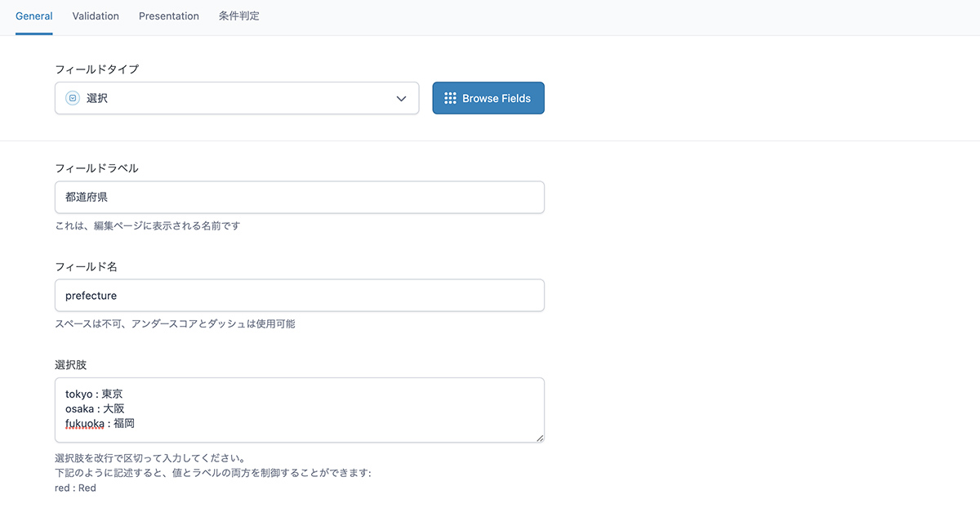Viewport: 980px width, 517px height.
Task: Open the Presentation tab
Action: (x=169, y=16)
